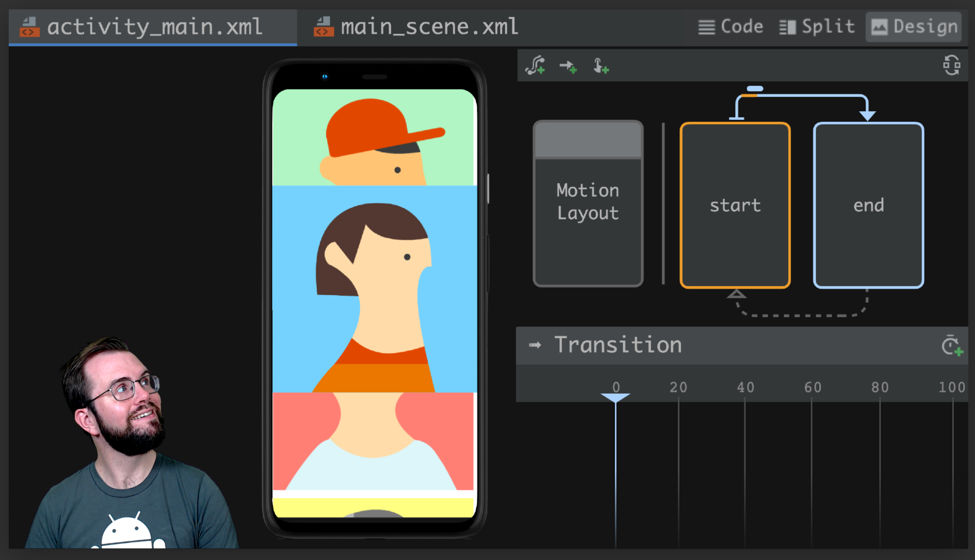Select the end ConstraintSet box
This screenshot has width=975, height=560.
click(868, 205)
